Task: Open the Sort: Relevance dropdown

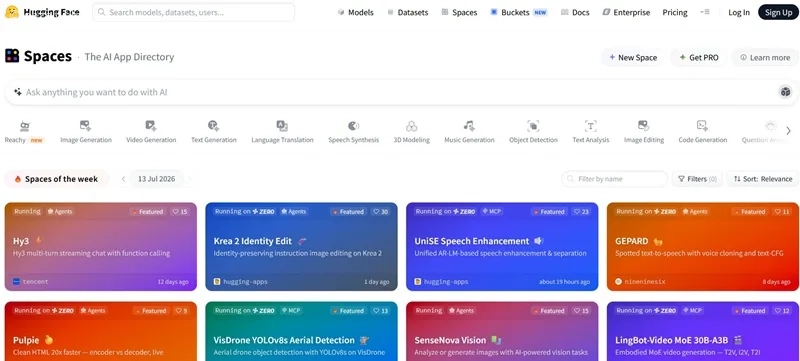Action: 763,179
